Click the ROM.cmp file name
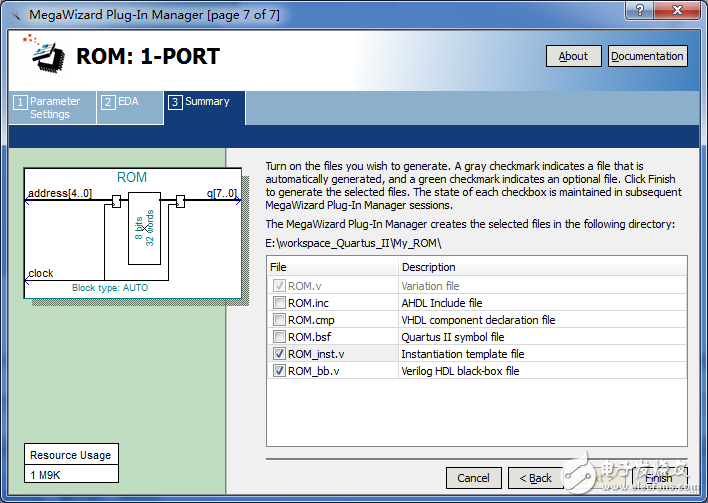The image size is (708, 503). click(x=311, y=320)
